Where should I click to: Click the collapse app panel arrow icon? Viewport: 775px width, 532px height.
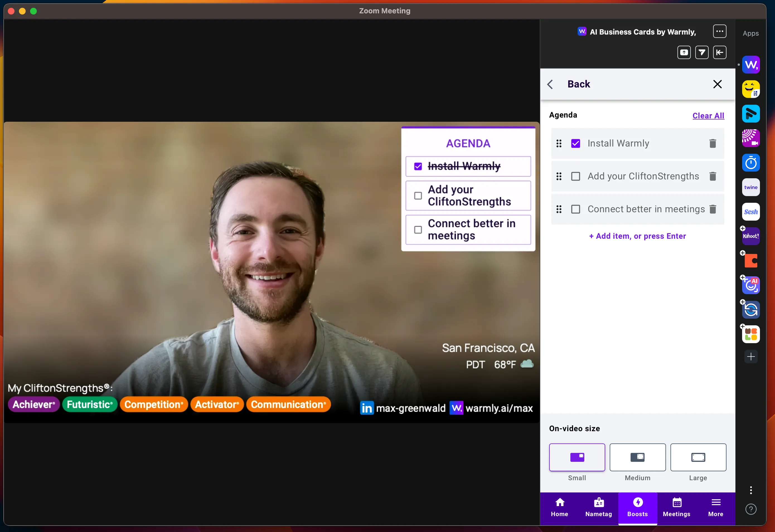(x=719, y=52)
